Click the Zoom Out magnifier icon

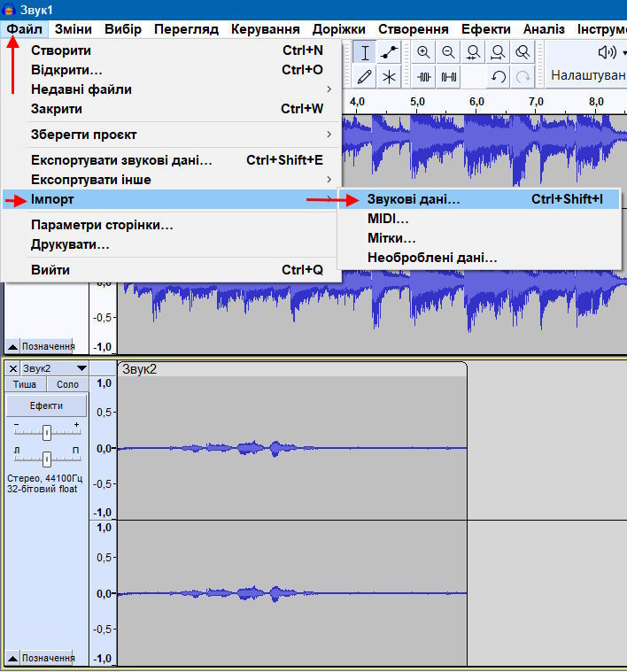(448, 53)
